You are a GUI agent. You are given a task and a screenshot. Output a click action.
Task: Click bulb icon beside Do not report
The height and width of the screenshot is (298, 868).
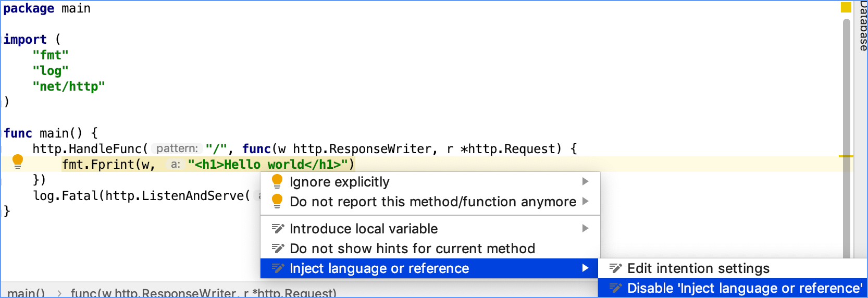(277, 201)
